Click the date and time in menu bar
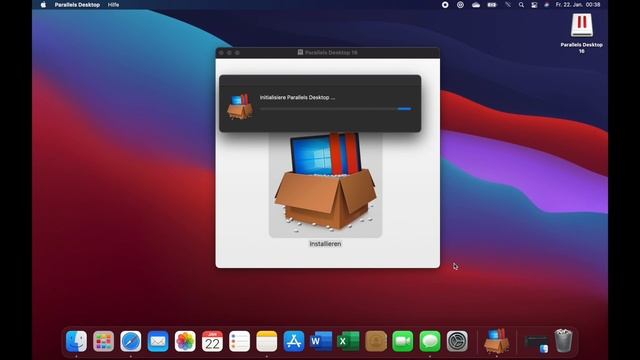The width and height of the screenshot is (640, 360). point(578,5)
